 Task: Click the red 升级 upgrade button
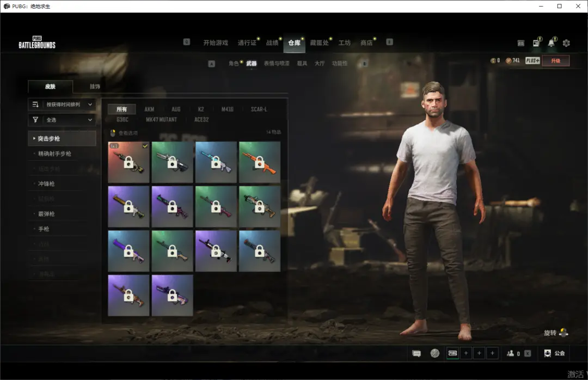556,61
